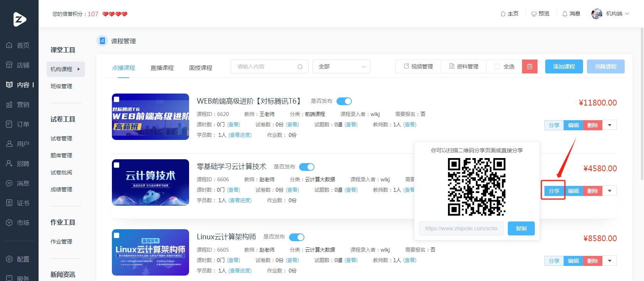Viewport: 644px width, 281px height.
Task: Expand more actions arrow for 云计算技术 course
Action: coord(610,191)
